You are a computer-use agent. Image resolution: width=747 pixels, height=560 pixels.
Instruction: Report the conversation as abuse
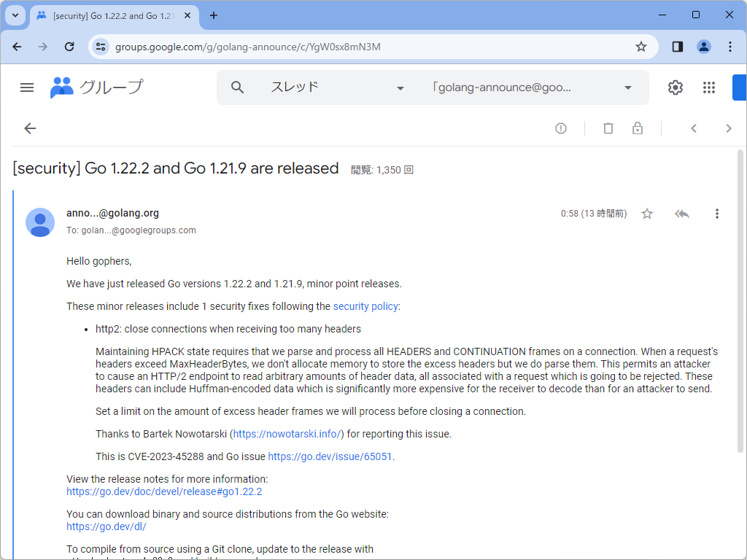(x=560, y=128)
